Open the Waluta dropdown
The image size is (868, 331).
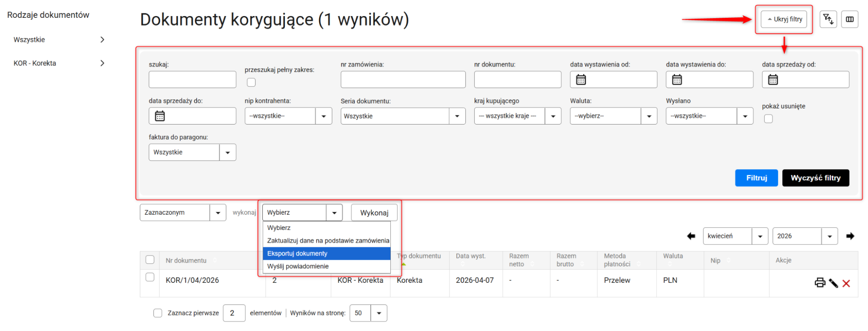coord(613,116)
